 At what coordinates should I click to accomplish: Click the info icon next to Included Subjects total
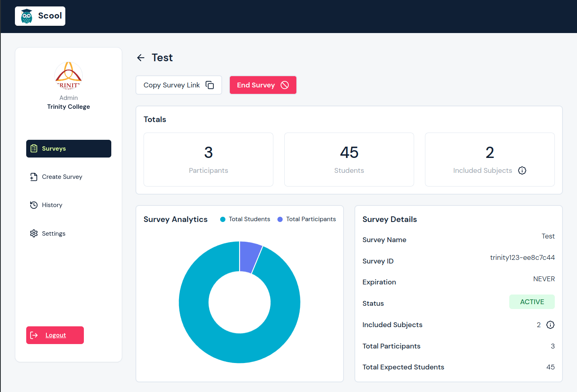click(x=522, y=170)
